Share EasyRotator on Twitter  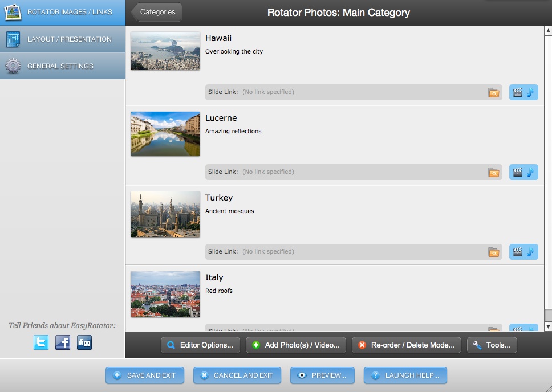(41, 342)
